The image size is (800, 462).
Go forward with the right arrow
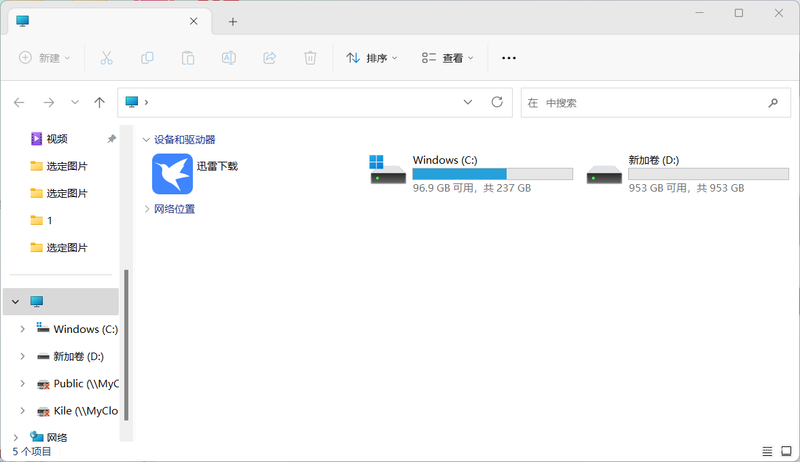48,102
